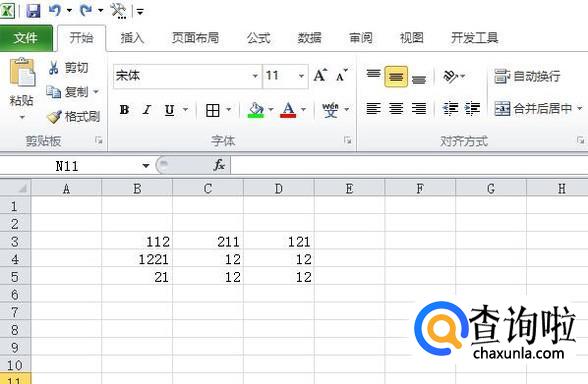Toggle Italic formatting
Screen dimensions: 588x384
[x=147, y=110]
